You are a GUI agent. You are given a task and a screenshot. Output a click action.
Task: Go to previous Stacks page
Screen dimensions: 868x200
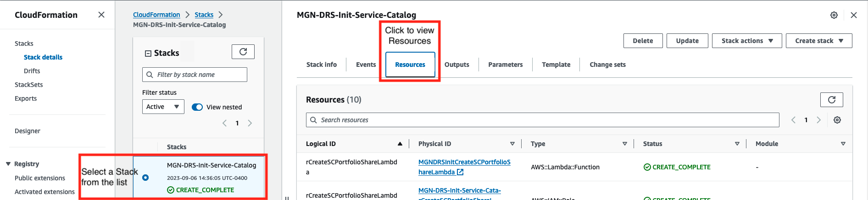(224, 123)
